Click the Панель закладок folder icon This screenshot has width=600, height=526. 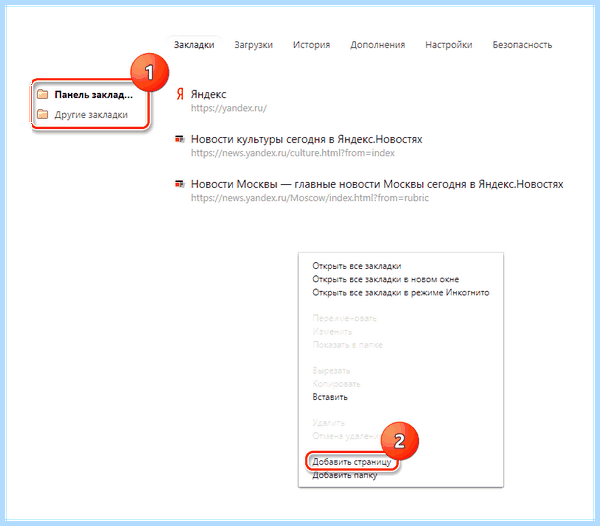pyautogui.click(x=42, y=94)
